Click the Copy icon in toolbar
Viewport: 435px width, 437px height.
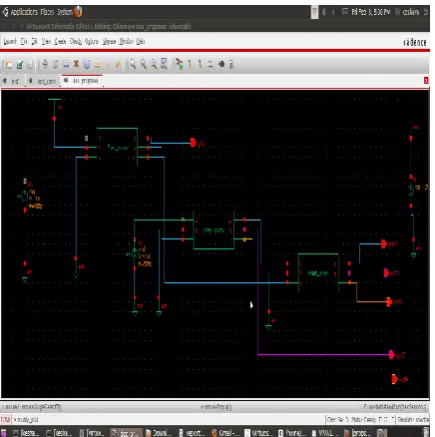coord(56,64)
